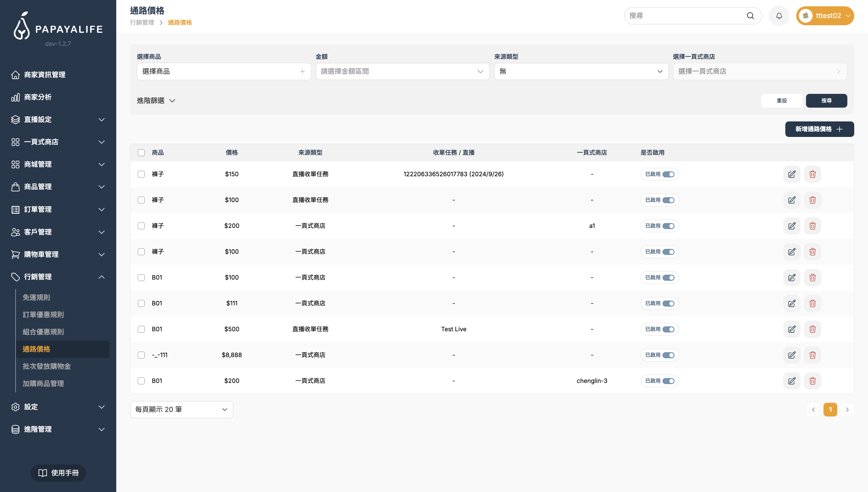868x492 pixels.
Task: Delete the $8,888 -_-111 price row
Action: [812, 355]
